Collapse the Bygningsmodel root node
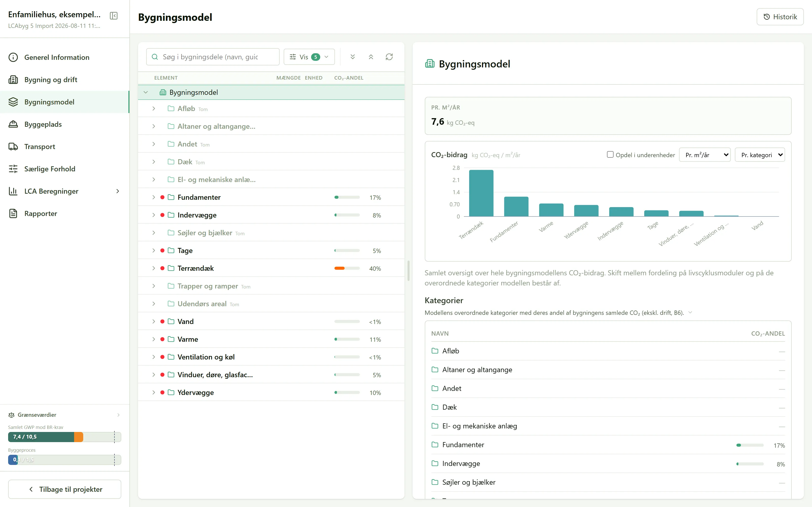812x507 pixels. point(146,92)
